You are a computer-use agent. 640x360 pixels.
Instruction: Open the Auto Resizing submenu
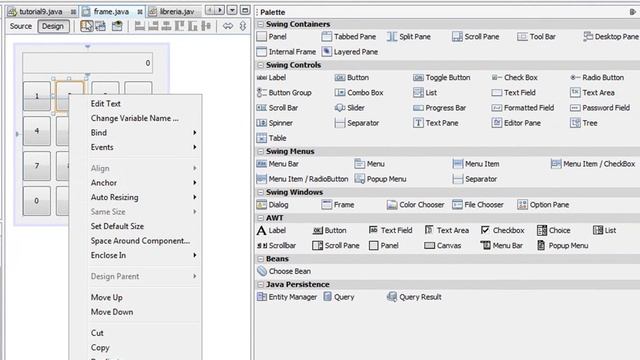pos(144,197)
